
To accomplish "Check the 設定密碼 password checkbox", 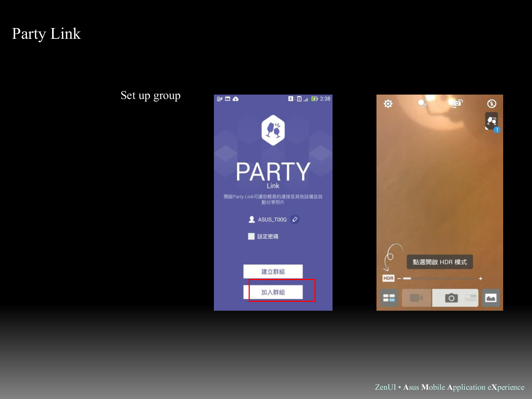I will [251, 236].
